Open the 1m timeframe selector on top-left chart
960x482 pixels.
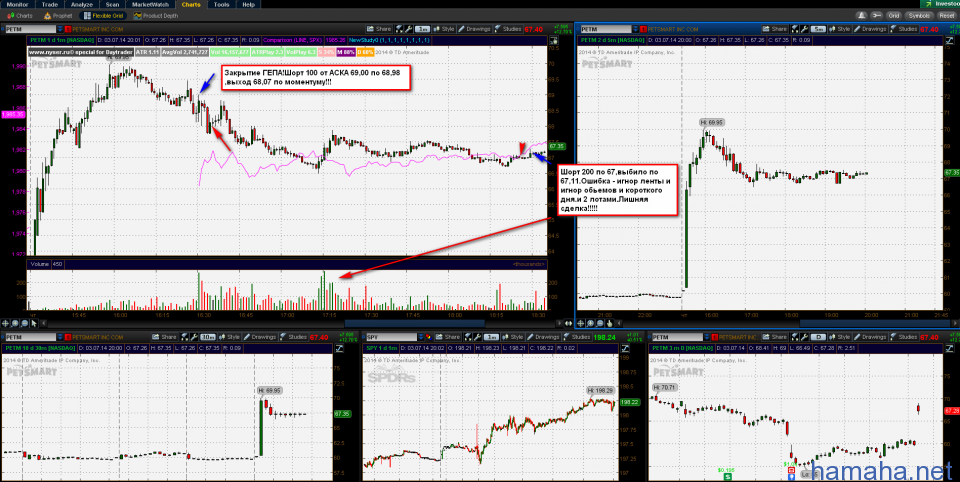click(x=424, y=30)
